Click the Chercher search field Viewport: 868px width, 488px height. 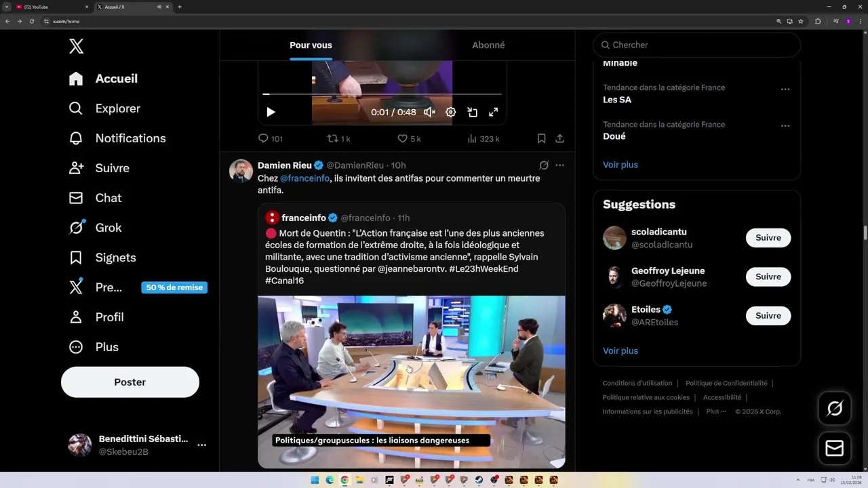click(697, 45)
